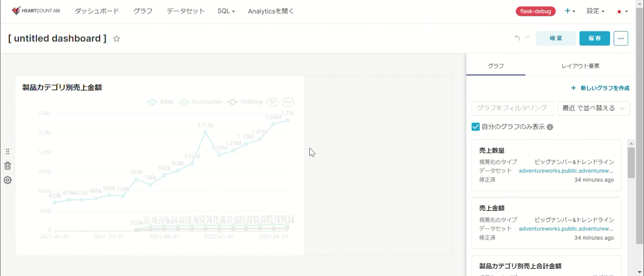Select the 製品カテゴリ別売上合計金額 card title

tap(520, 266)
